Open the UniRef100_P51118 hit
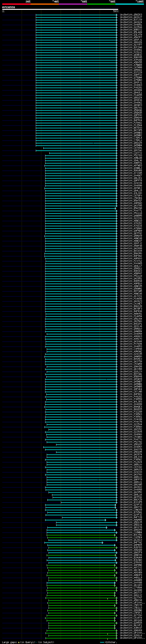The height and width of the screenshot is (644, 146). [x=131, y=213]
